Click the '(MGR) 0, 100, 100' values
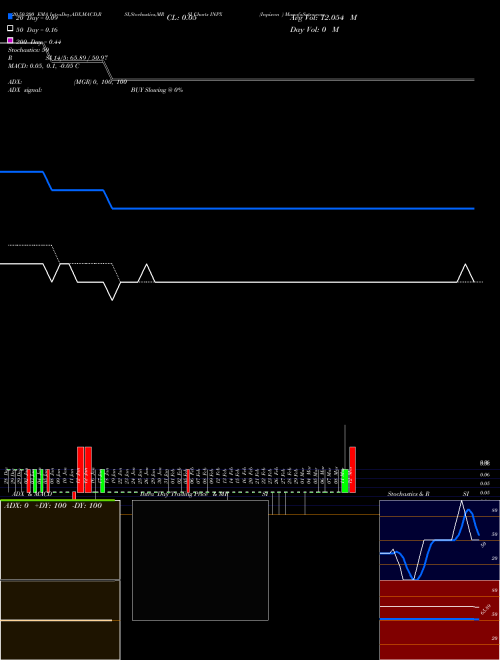This screenshot has height=660, width=500. (101, 82)
